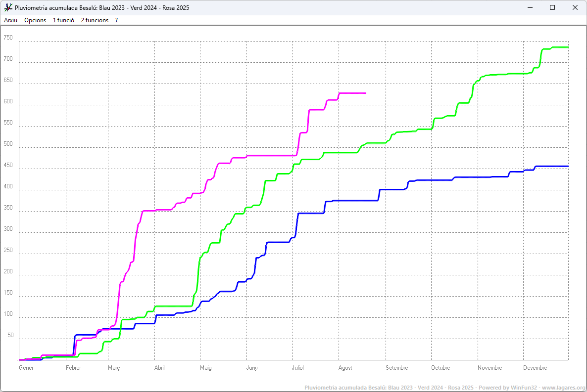Click the 500 y-axis value
The width and height of the screenshot is (587, 392).
8,144
